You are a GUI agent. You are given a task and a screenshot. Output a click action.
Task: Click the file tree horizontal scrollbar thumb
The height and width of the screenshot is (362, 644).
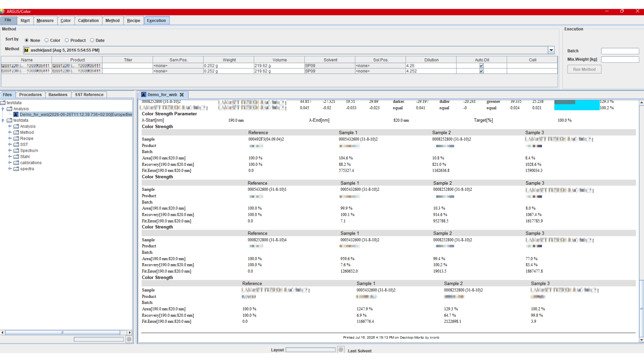62,333
